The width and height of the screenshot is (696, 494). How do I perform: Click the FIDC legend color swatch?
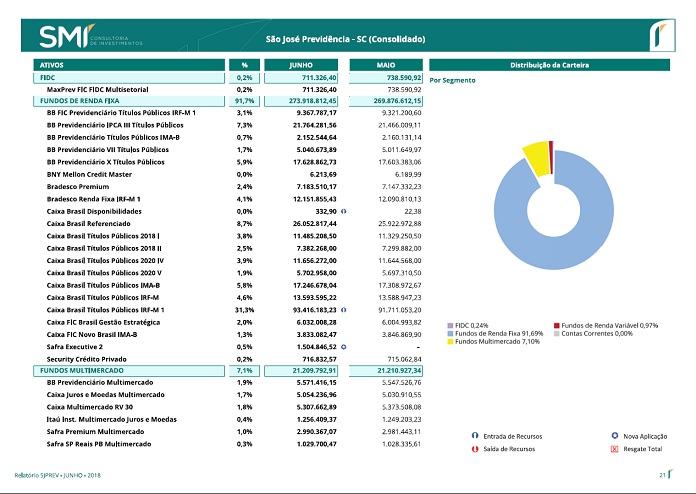tap(450, 325)
